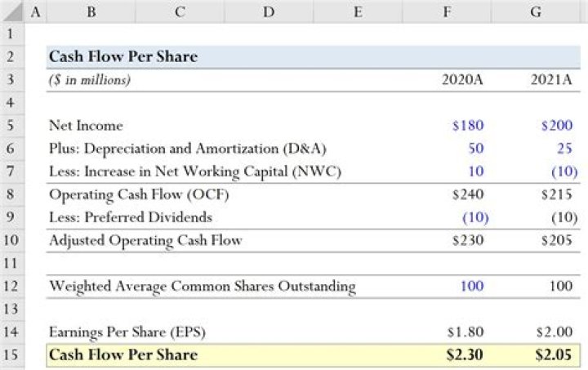Viewport: 588px width, 370px height.
Task: Select the 2020A Net Income value $180
Action: 467,126
